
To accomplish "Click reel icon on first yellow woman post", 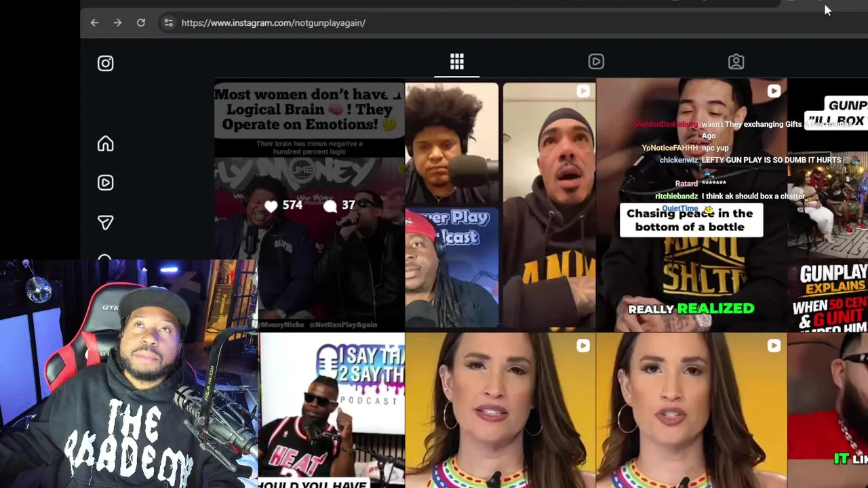I will click(x=583, y=346).
